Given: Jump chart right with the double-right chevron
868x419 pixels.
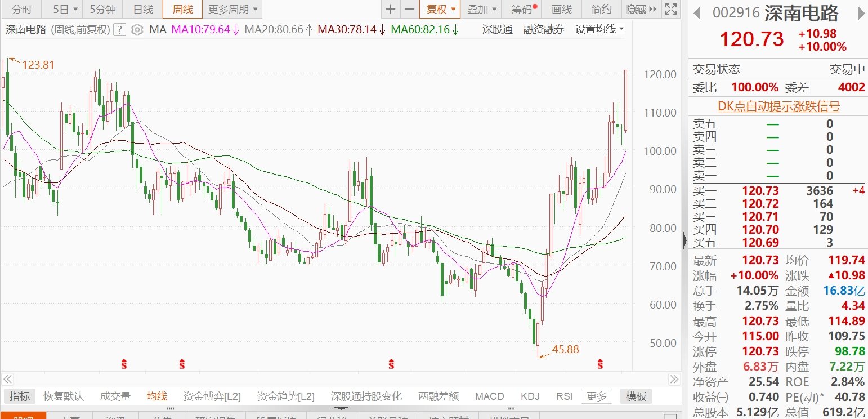Looking at the screenshot, I should (674, 378).
